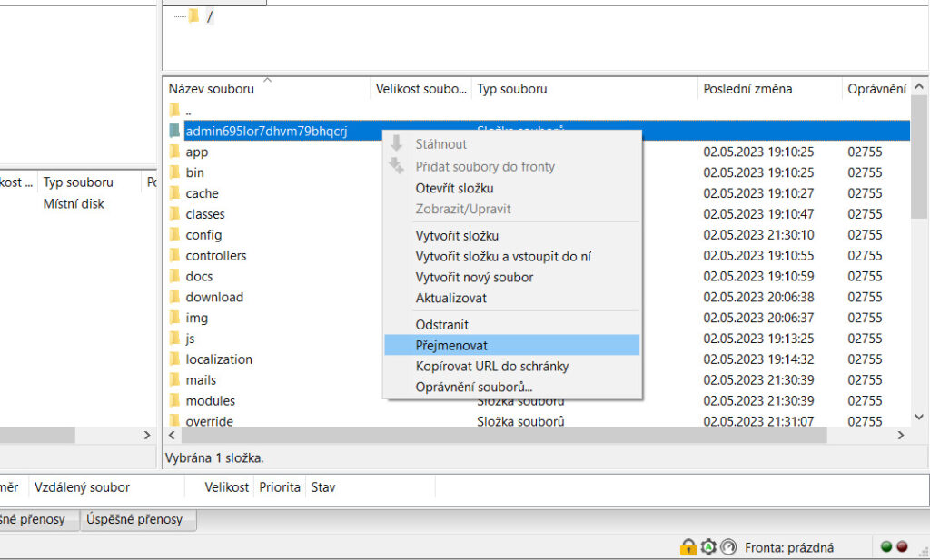Select the localization folder name
Screen dimensions: 930x560
point(219,359)
